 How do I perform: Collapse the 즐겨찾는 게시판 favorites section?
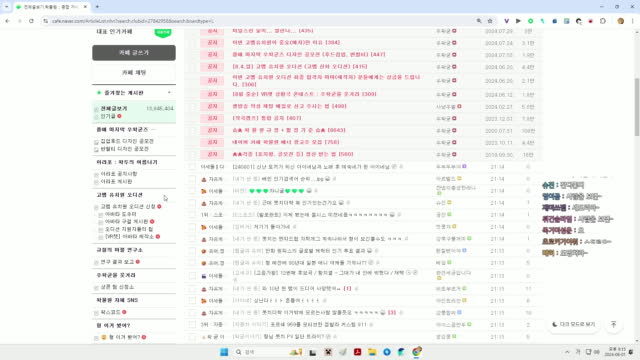pyautogui.click(x=169, y=93)
